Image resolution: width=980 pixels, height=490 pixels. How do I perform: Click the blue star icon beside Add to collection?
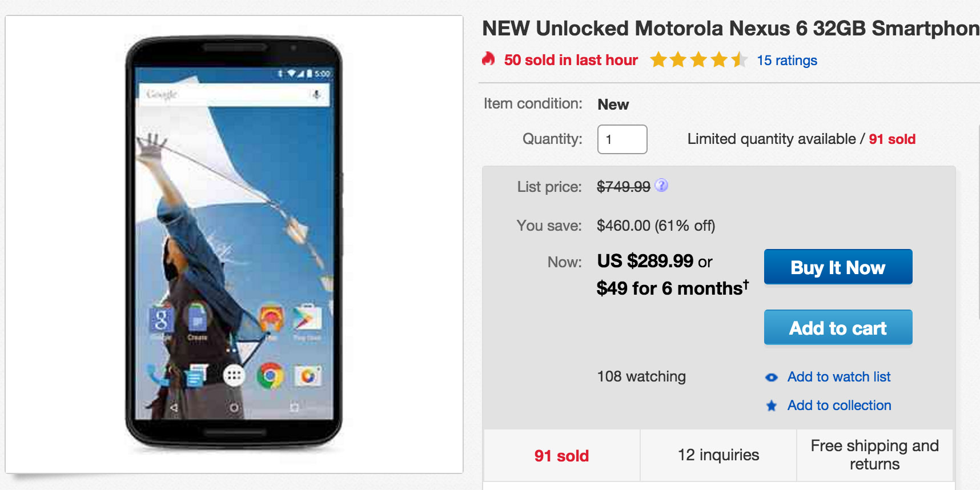click(771, 405)
